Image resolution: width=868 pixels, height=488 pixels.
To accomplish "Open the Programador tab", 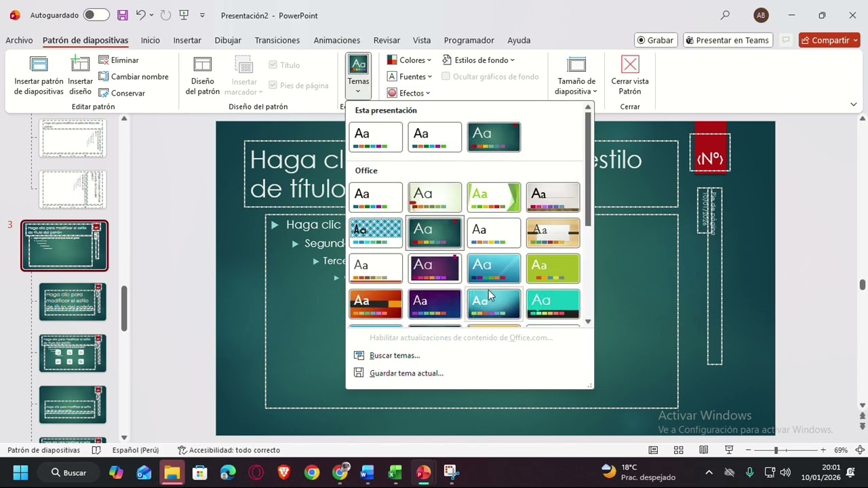I will tap(469, 40).
